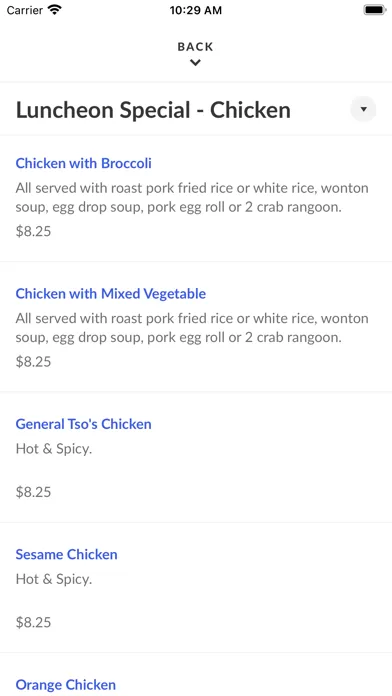Tap the Chicken with Broccoli description text
The image size is (392, 696).
click(x=192, y=198)
